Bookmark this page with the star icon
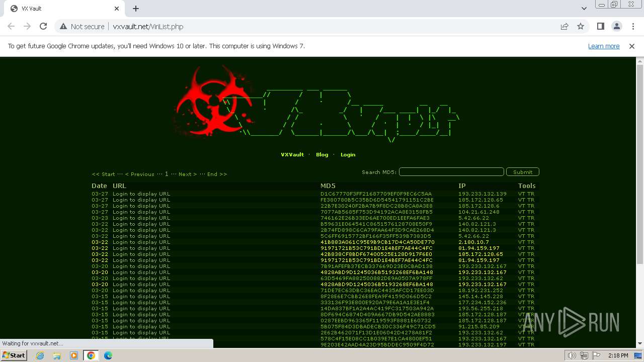Image resolution: width=644 pixels, height=362 pixels. tap(581, 27)
